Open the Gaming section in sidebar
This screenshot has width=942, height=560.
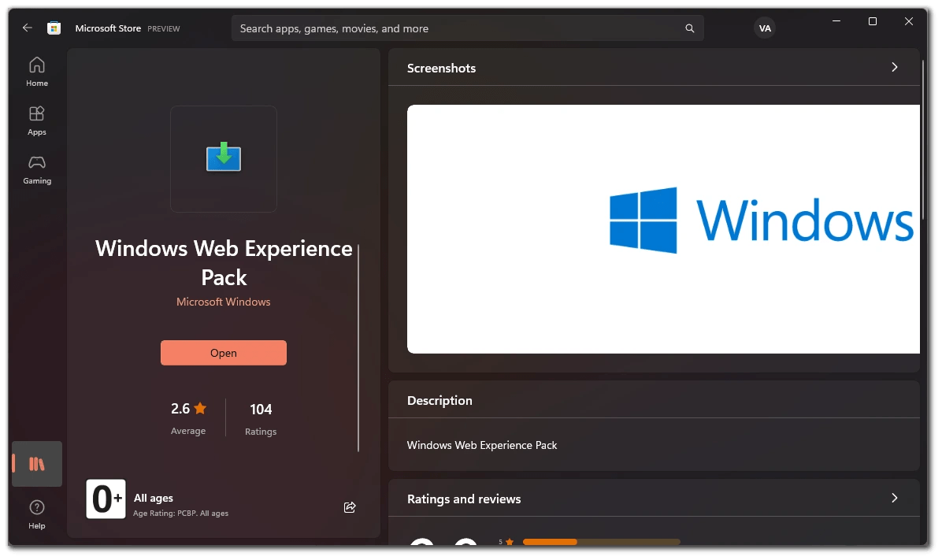click(x=37, y=169)
